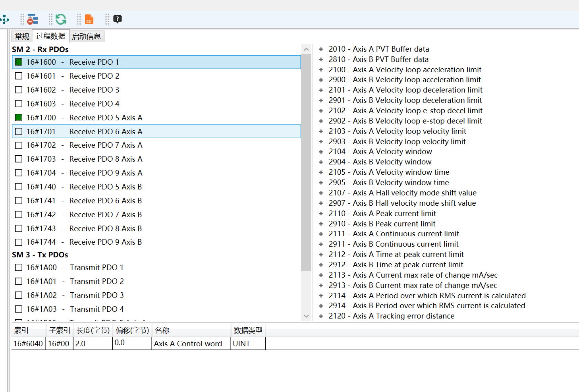Select 2107 Axis A Hall velocity mode shift
This screenshot has height=392, width=579.
(403, 193)
